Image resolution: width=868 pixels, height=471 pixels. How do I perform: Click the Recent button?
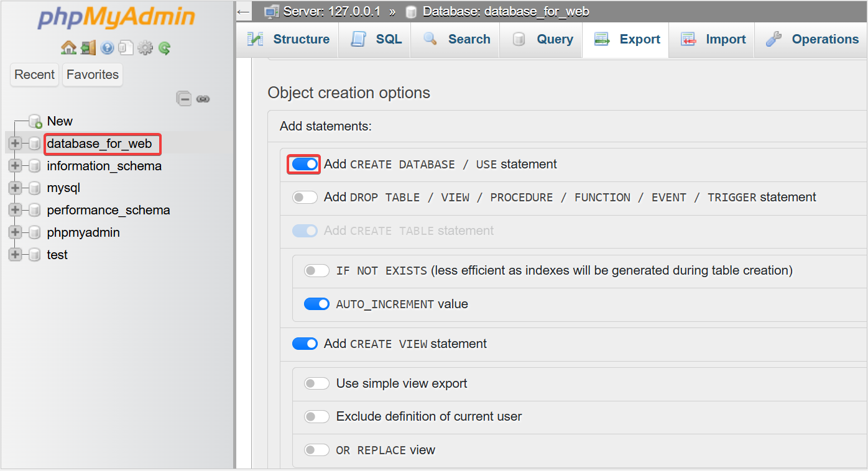pos(35,75)
